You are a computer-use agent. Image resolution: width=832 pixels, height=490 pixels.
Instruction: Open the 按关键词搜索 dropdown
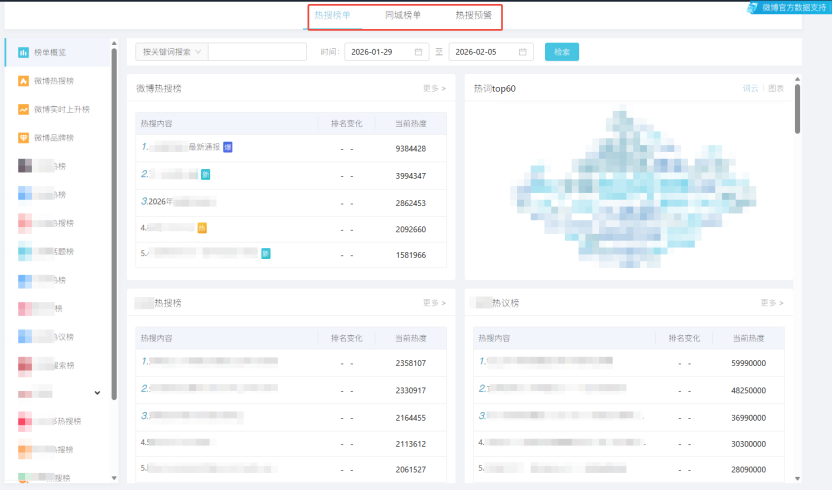click(x=171, y=52)
